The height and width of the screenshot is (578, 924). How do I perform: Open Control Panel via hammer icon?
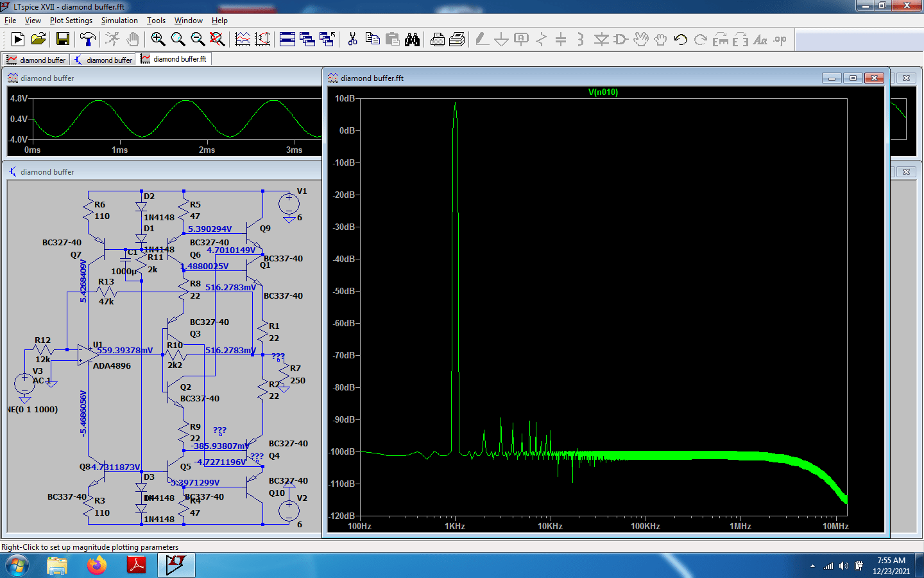tap(88, 39)
